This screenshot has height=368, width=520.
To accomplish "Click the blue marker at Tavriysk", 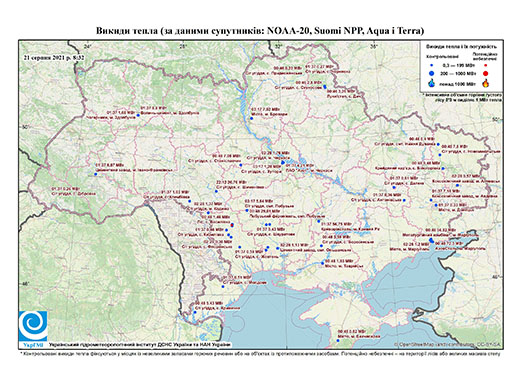I will pyautogui.click(x=322, y=263).
